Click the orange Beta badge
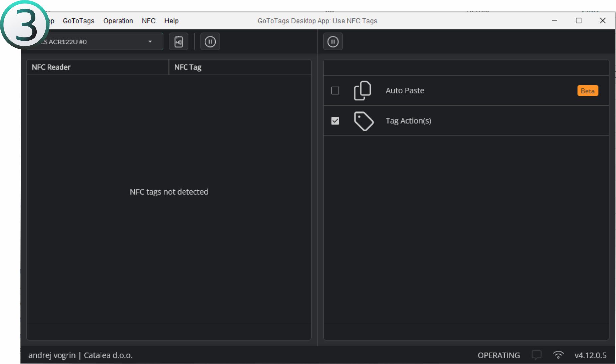 pos(587,91)
